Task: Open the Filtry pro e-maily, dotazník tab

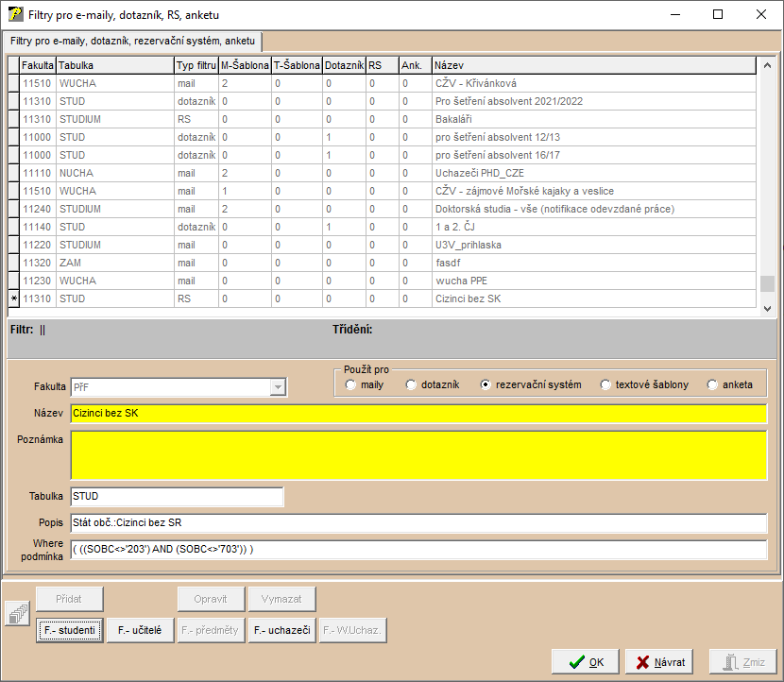Action: click(132, 42)
